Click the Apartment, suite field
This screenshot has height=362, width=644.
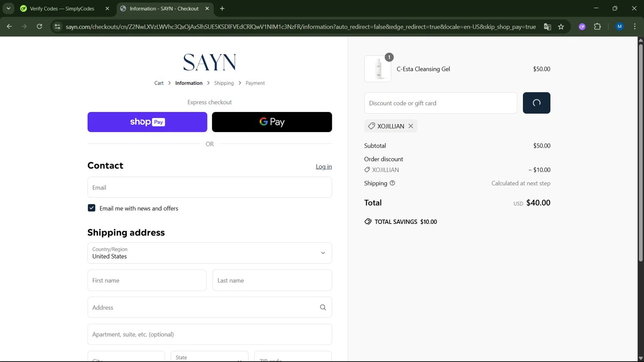click(210, 335)
